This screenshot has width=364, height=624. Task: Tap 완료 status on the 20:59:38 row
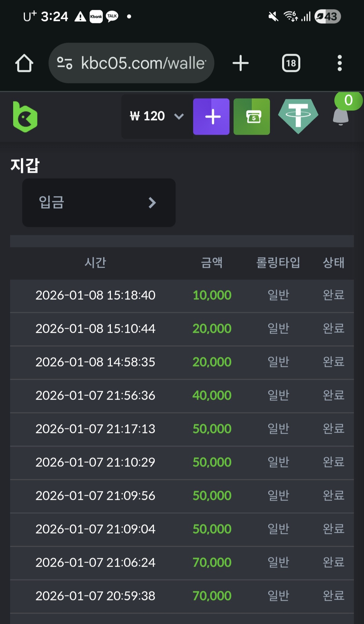click(x=333, y=596)
